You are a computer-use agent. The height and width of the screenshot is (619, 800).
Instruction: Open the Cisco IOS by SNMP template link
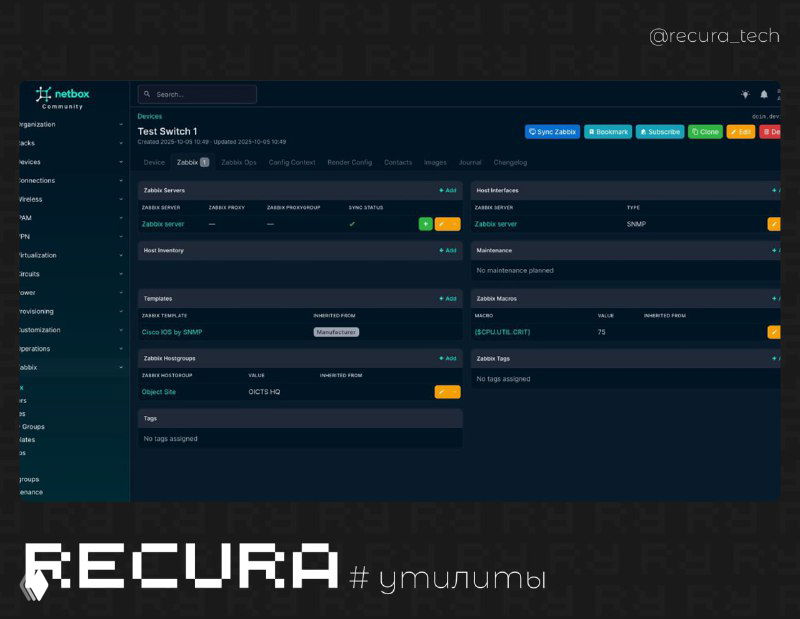172,331
